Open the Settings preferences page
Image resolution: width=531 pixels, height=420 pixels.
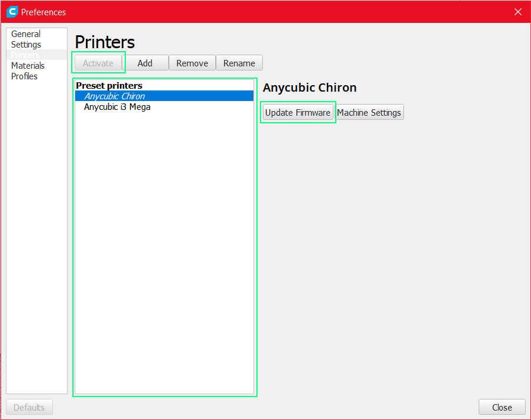(x=36, y=44)
